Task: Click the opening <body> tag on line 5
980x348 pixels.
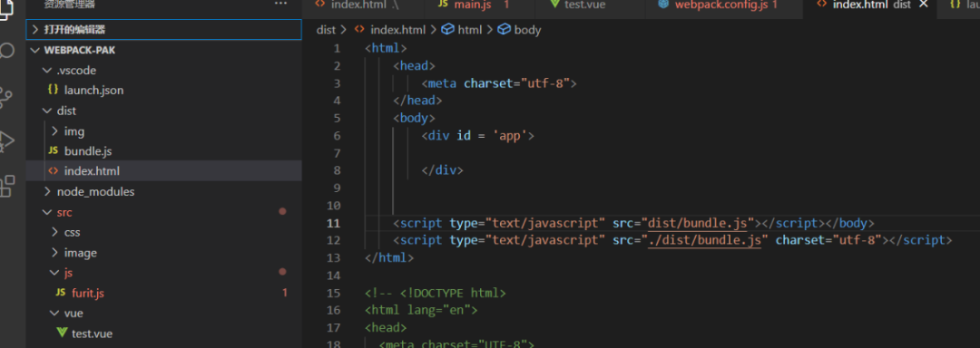Action: click(x=414, y=119)
